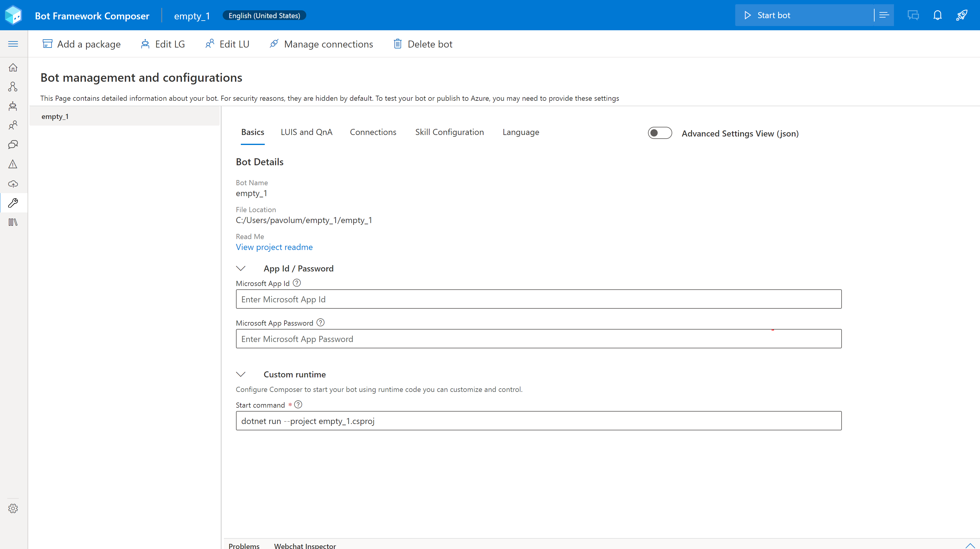Switch to the LUIS and QnA tab
Image resolution: width=980 pixels, height=549 pixels.
point(306,132)
